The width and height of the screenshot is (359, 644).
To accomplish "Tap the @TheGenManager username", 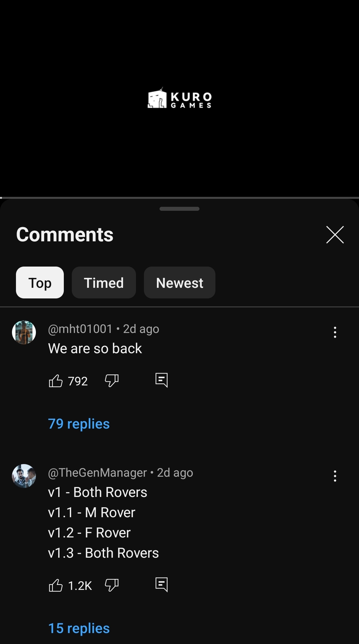I will click(x=97, y=473).
